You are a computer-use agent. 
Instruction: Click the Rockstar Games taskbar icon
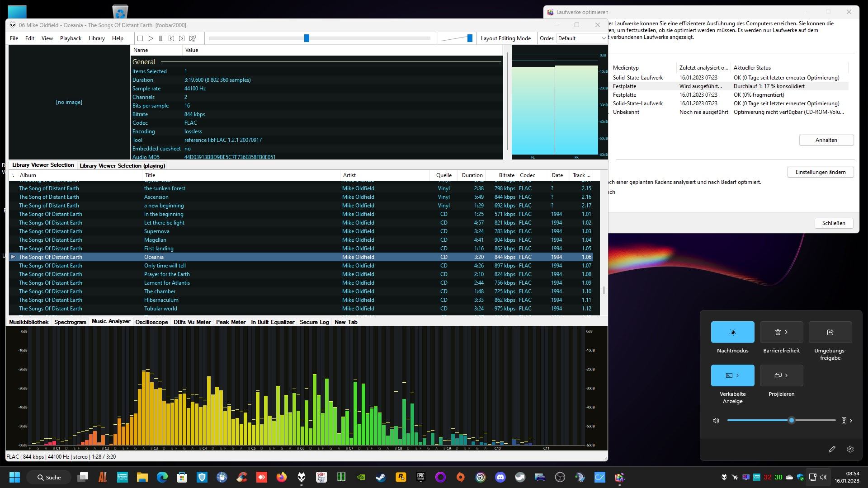pyautogui.click(x=401, y=477)
